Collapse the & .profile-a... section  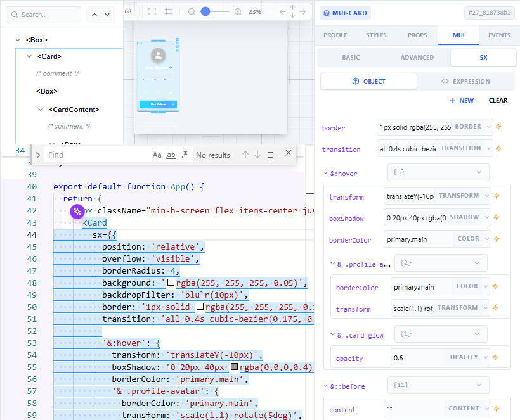[x=332, y=264]
